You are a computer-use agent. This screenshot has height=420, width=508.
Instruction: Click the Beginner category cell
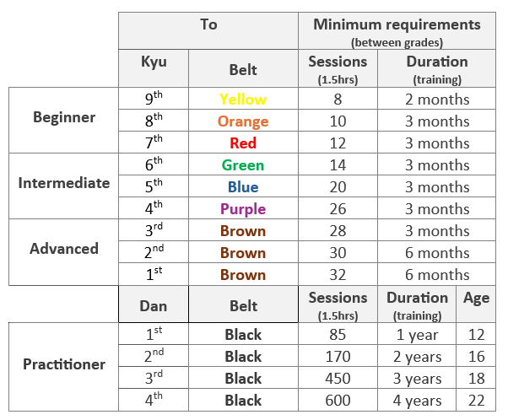point(64,120)
